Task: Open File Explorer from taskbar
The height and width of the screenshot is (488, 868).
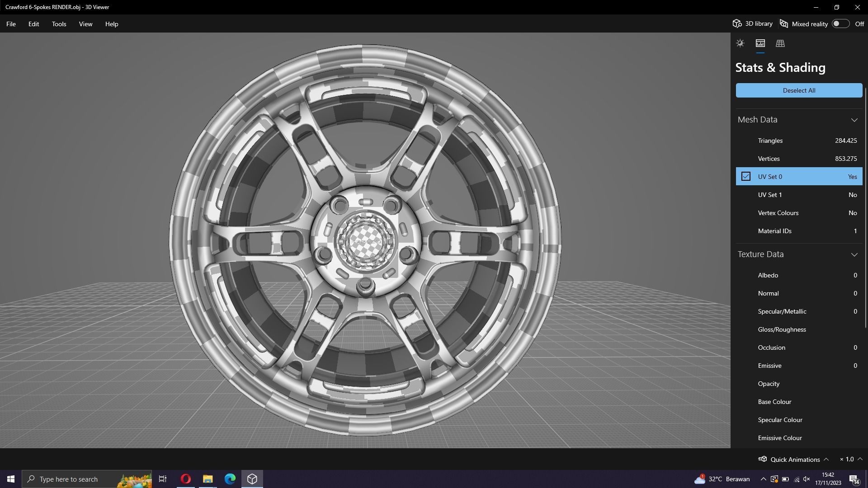Action: [208, 479]
